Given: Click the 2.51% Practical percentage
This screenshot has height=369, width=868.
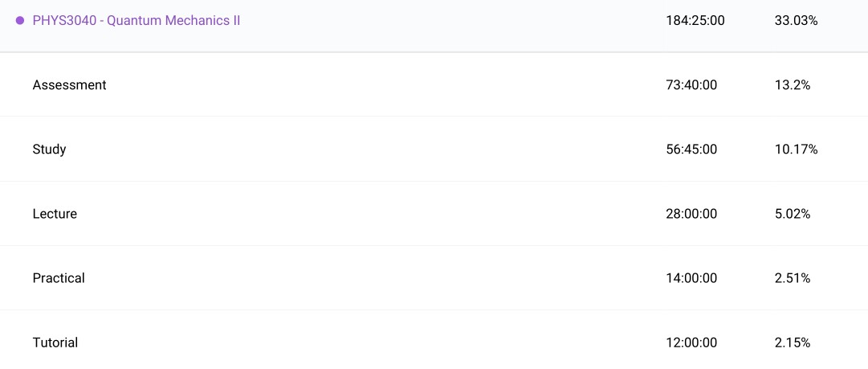Looking at the screenshot, I should (x=793, y=278).
